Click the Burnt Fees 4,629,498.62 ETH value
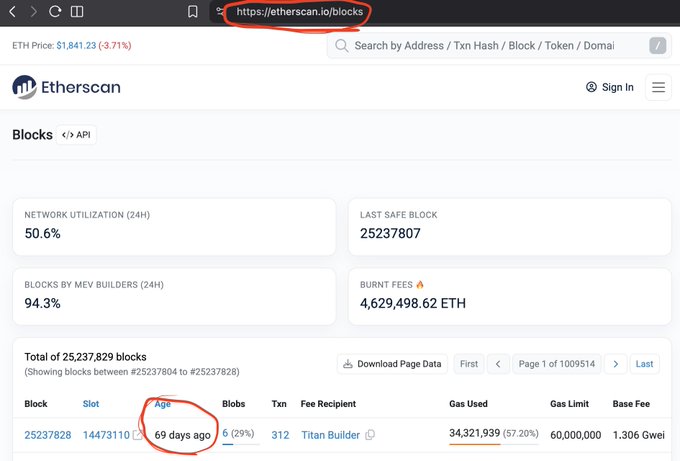680x461 pixels. 412,303
